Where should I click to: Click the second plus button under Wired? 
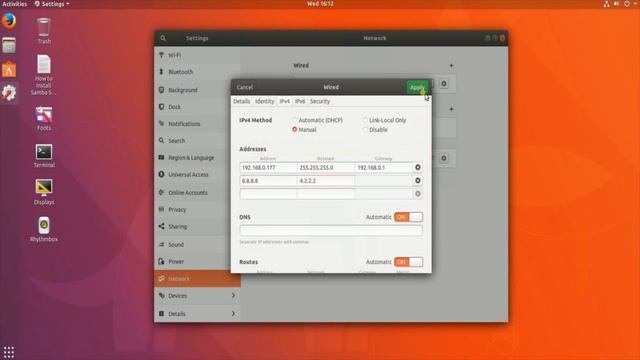451,109
